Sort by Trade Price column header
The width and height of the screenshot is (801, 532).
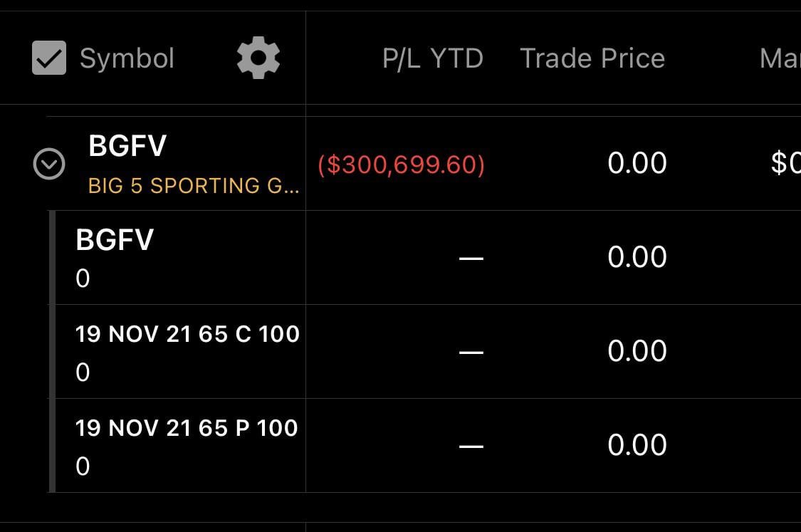point(592,58)
